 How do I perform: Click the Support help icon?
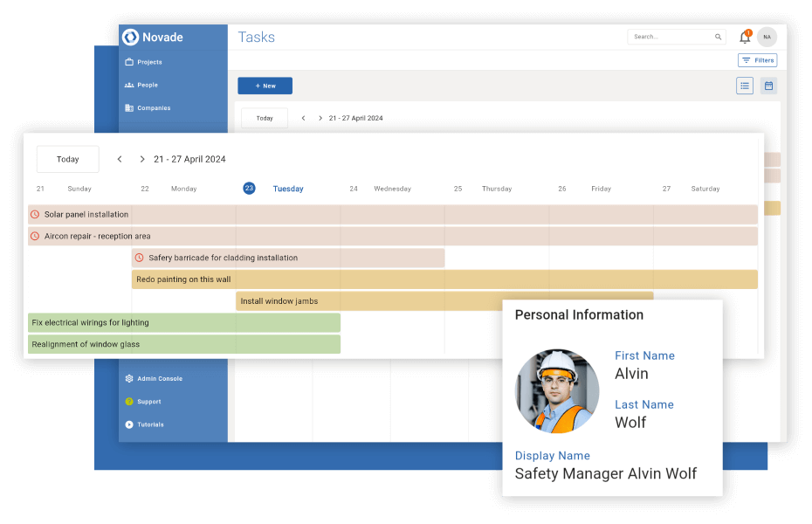click(x=127, y=401)
